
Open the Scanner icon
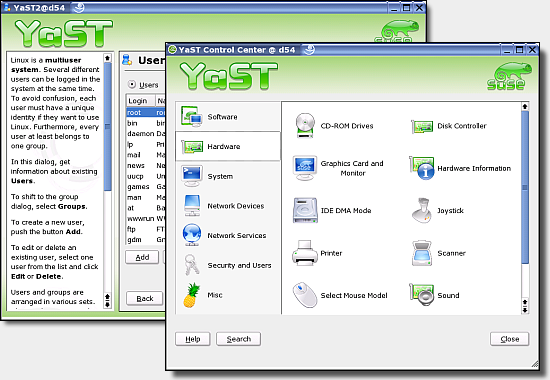click(x=422, y=253)
